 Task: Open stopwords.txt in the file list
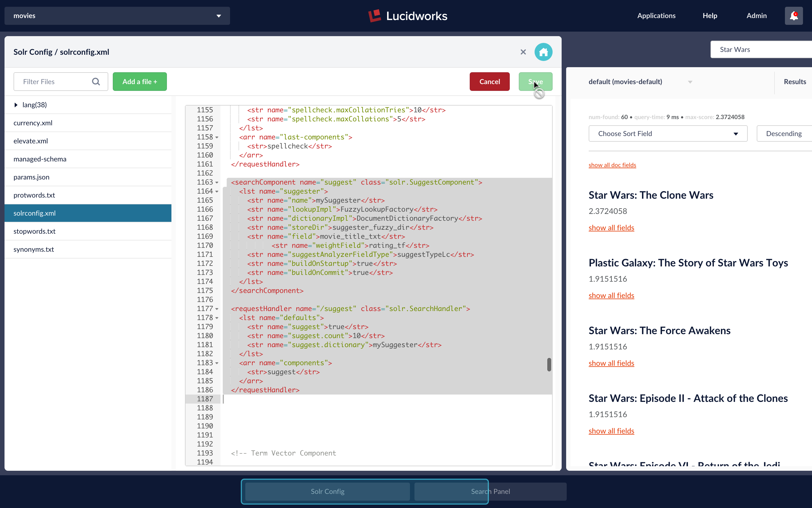point(88,231)
